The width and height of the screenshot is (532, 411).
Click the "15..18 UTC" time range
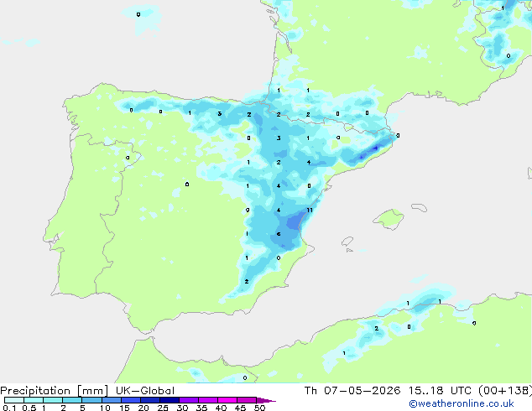[440, 391]
